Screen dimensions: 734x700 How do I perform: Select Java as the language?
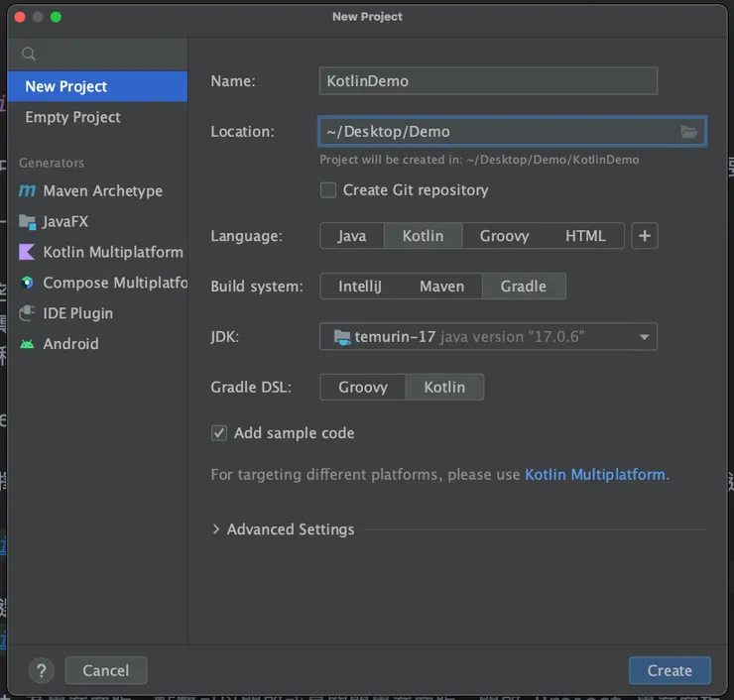click(x=352, y=236)
